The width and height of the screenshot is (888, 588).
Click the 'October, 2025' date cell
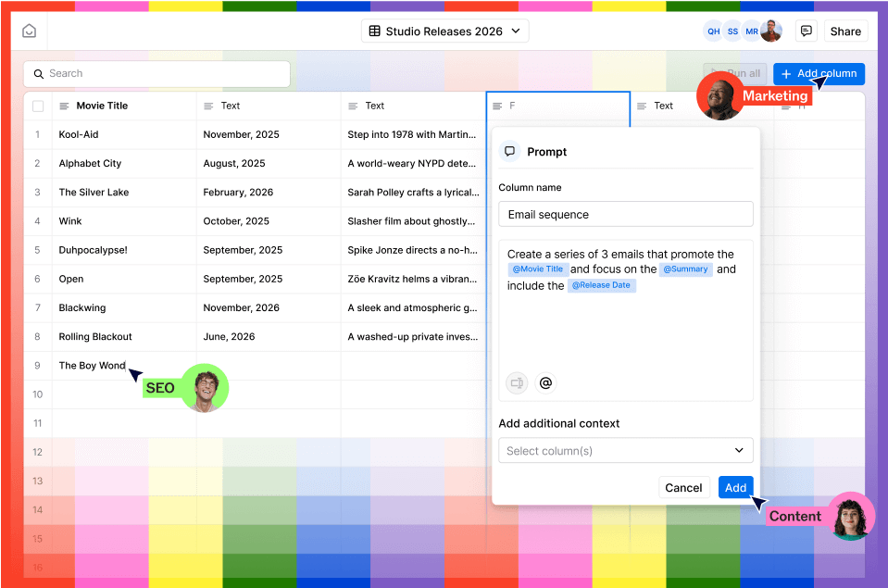(x=269, y=221)
